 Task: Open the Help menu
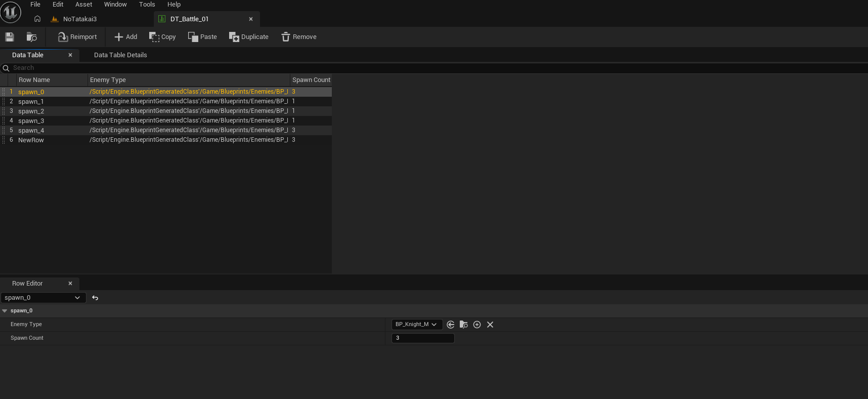click(x=174, y=5)
